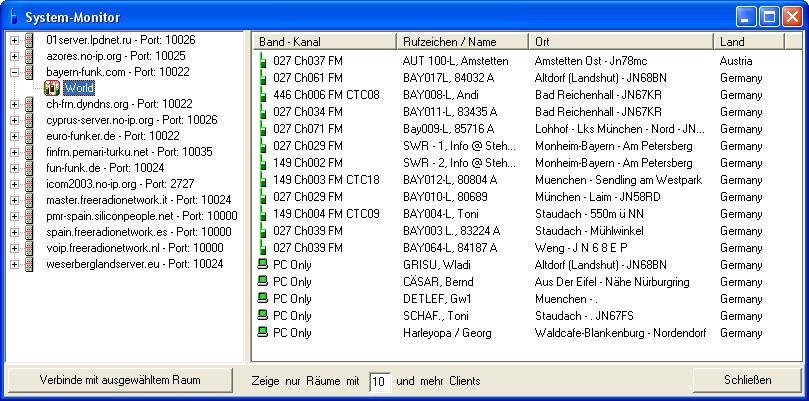This screenshot has height=401, width=809.
Task: Expand the azores.no-ip.org server node
Action: point(14,56)
